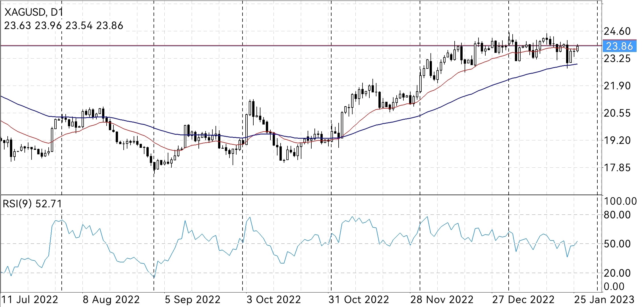Click the 28 Nov 2022 date label
Image resolution: width=644 pixels, height=307 pixels.
(x=442, y=300)
